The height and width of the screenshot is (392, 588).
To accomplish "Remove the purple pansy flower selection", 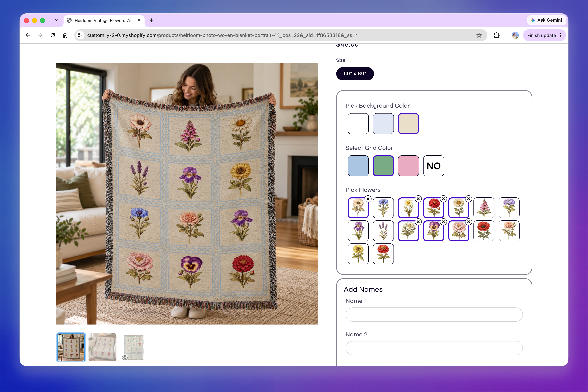I will tap(443, 222).
